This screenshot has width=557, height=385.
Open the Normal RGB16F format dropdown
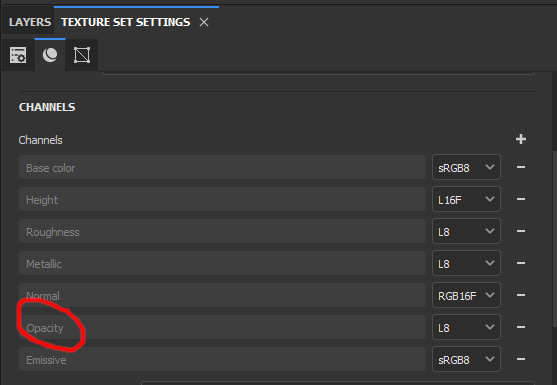pyautogui.click(x=466, y=295)
